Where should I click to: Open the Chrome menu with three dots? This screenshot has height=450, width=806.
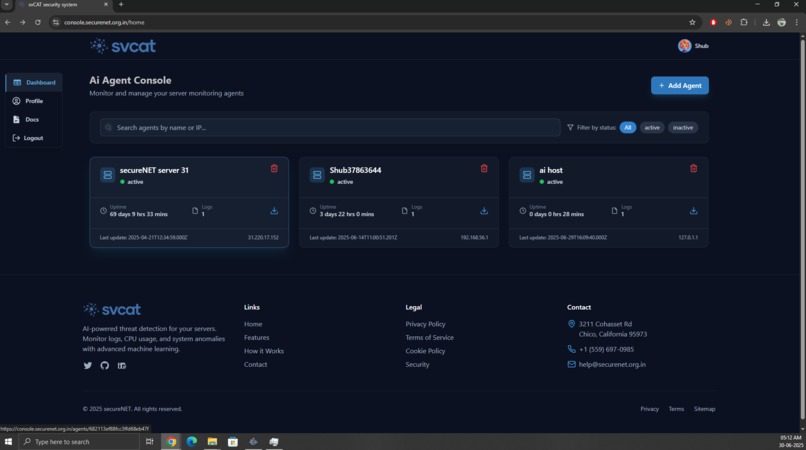coord(796,22)
